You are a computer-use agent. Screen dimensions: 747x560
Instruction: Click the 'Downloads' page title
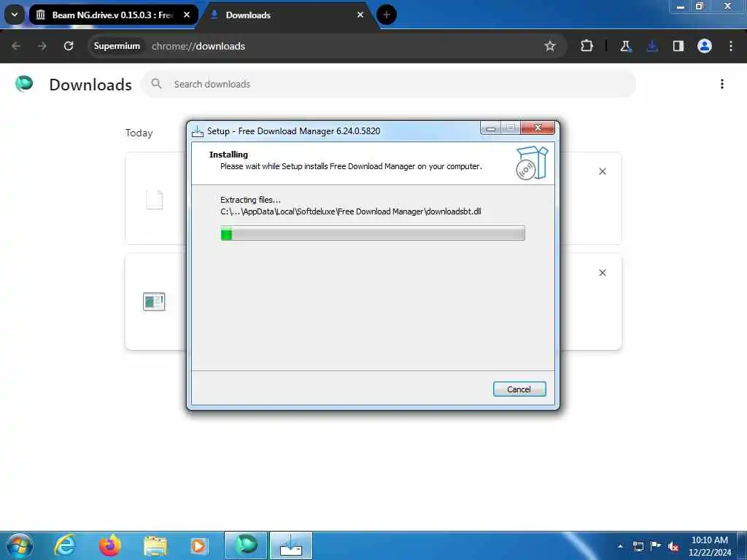[90, 85]
